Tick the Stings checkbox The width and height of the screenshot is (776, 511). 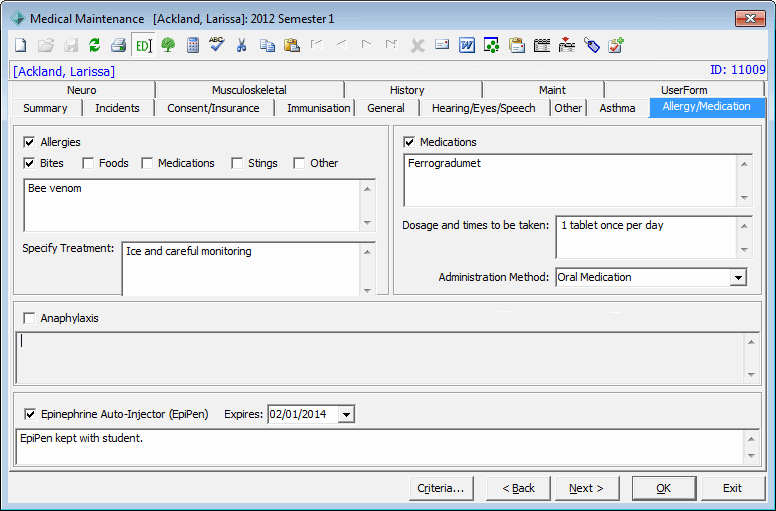pos(237,163)
